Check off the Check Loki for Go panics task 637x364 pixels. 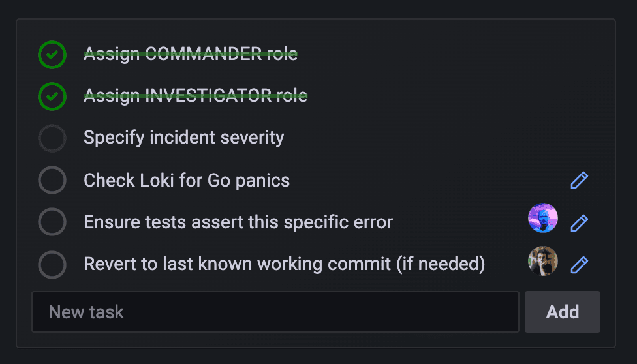[52, 181]
